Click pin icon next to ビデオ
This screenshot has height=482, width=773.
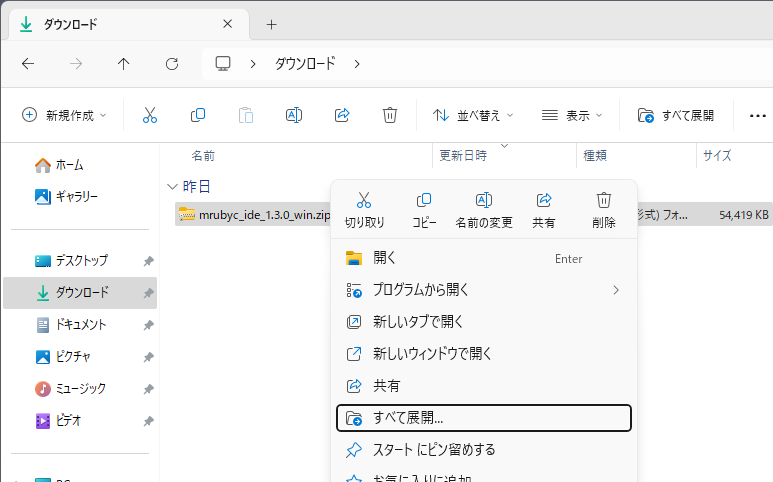[148, 421]
